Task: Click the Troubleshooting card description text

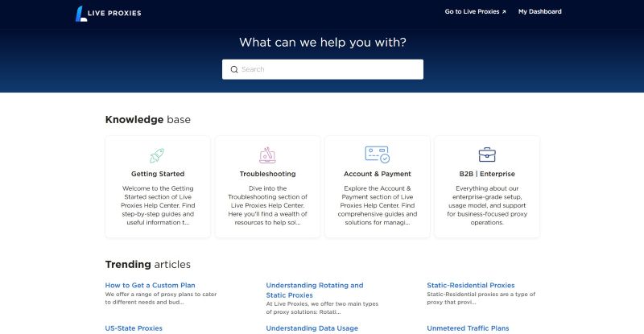Action: tap(268, 205)
